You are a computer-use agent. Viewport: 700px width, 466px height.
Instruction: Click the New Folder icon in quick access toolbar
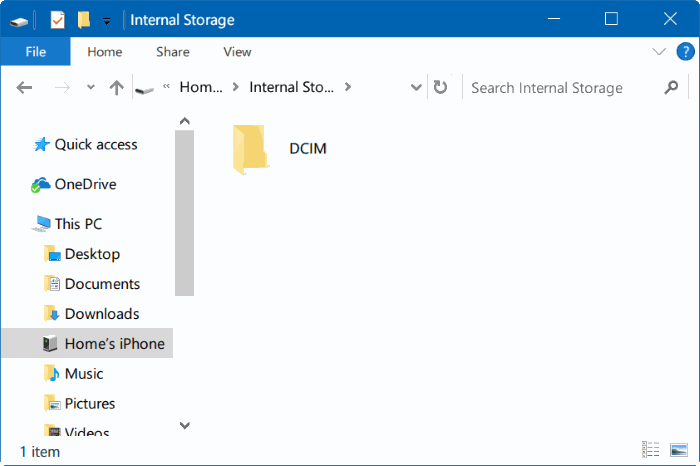(x=83, y=20)
